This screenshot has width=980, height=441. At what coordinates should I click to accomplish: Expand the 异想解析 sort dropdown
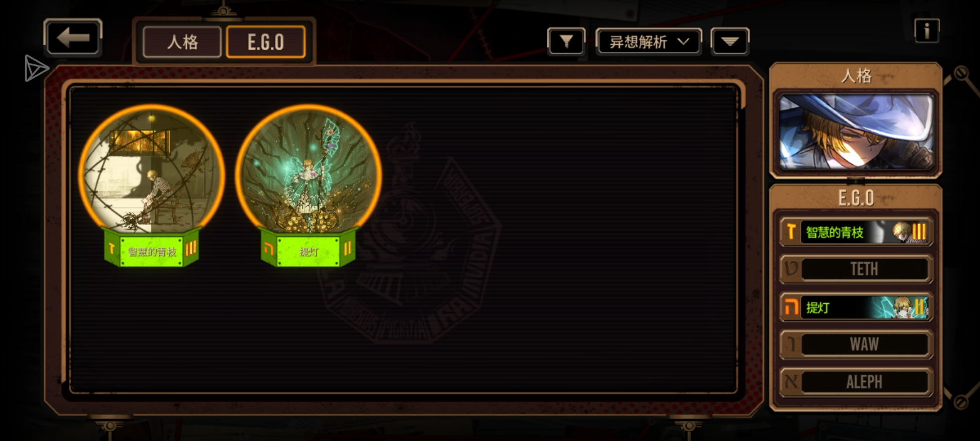pos(649,42)
